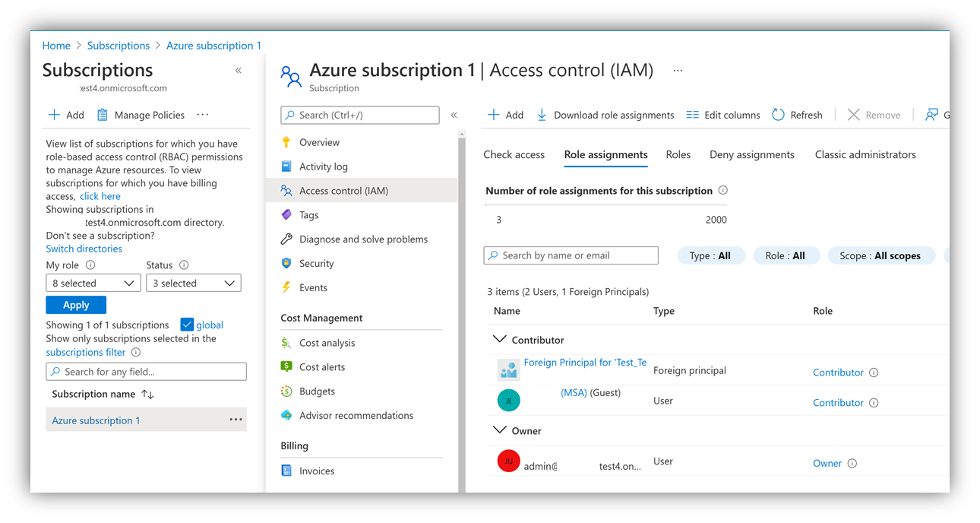
Task: Click the Search by name or email field
Action: point(571,255)
